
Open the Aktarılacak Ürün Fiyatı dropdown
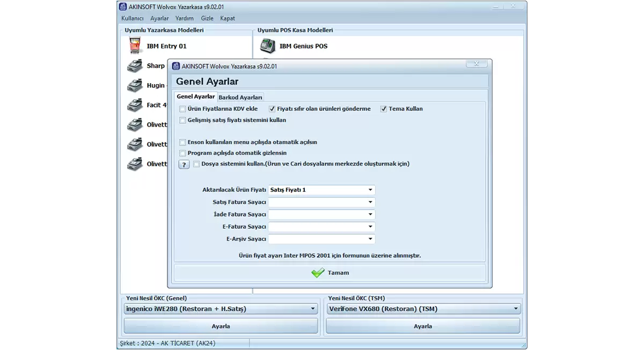[x=370, y=190]
